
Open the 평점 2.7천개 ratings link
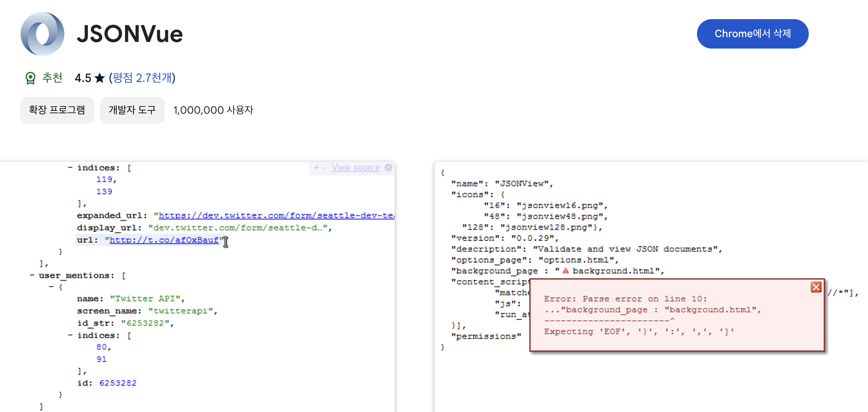click(142, 78)
